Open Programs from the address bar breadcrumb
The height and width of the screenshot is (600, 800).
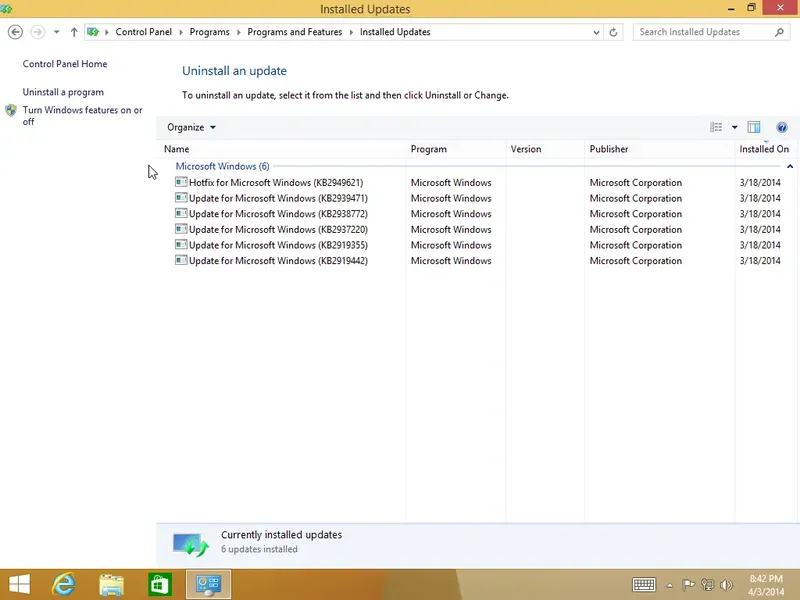(x=209, y=31)
